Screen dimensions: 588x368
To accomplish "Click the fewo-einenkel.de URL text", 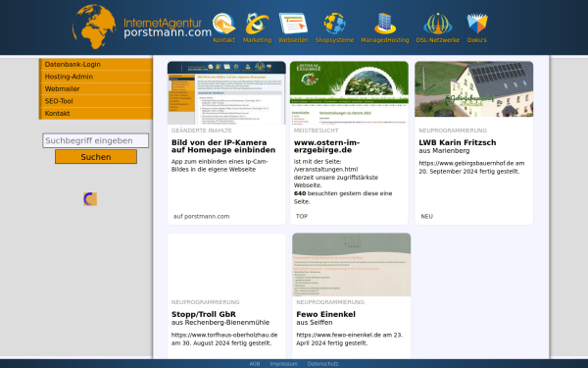I will [339, 335].
